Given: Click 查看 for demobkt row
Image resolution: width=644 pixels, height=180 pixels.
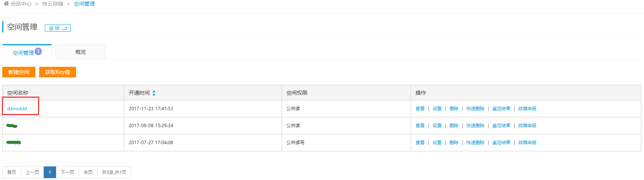Looking at the screenshot, I should coord(420,109).
